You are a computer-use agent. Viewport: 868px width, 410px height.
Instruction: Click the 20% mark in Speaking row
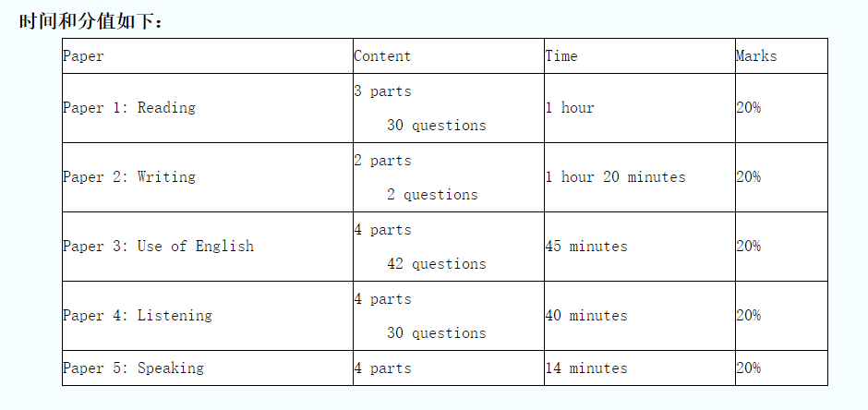point(749,368)
